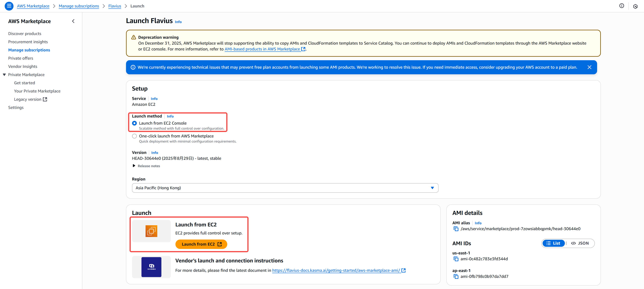Viewport: 644px width, 289px height.
Task: Copy the ap-east-1 AMI ID
Action: [x=456, y=276]
